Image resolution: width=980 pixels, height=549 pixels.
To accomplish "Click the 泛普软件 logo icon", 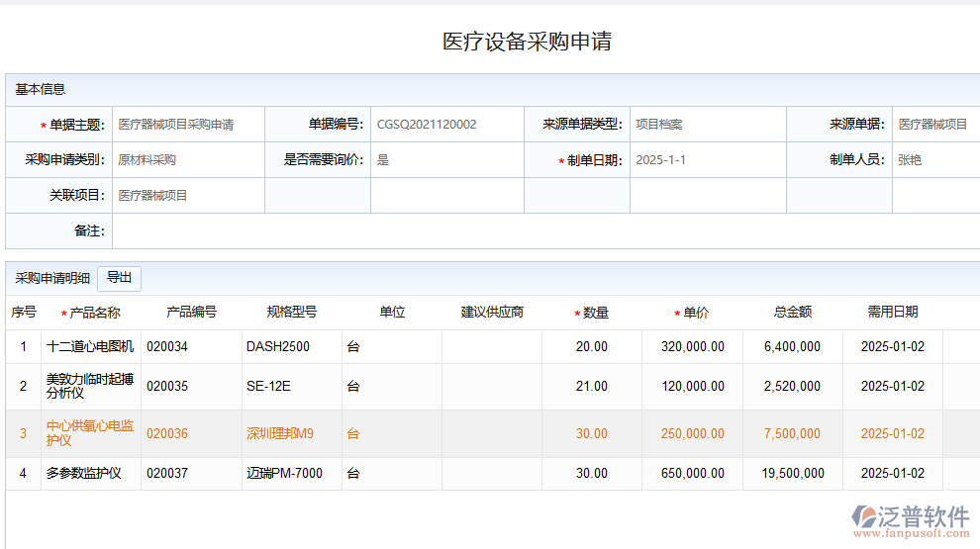I will (864, 516).
